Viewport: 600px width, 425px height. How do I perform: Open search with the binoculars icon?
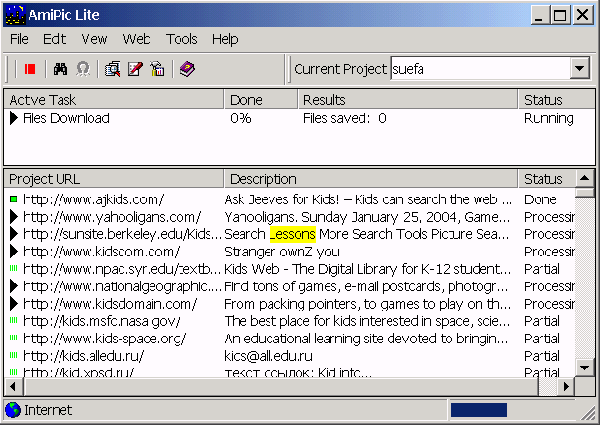tap(60, 69)
